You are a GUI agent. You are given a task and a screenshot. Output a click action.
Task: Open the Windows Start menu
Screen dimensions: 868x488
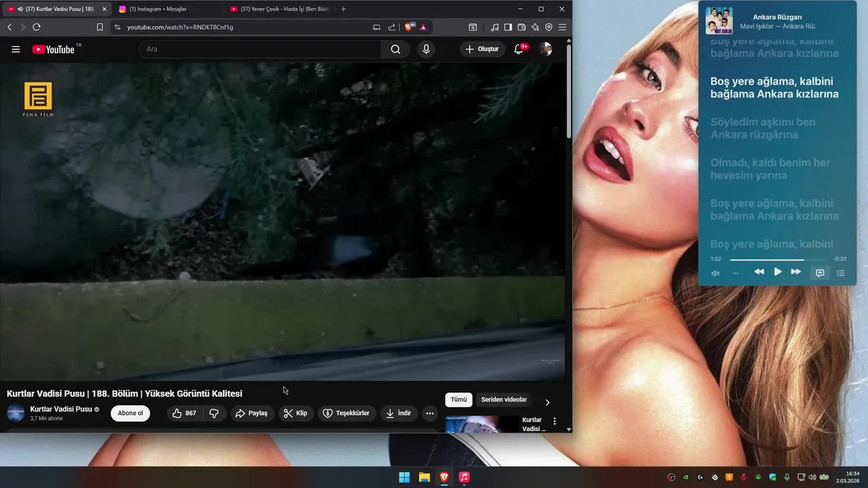point(404,477)
